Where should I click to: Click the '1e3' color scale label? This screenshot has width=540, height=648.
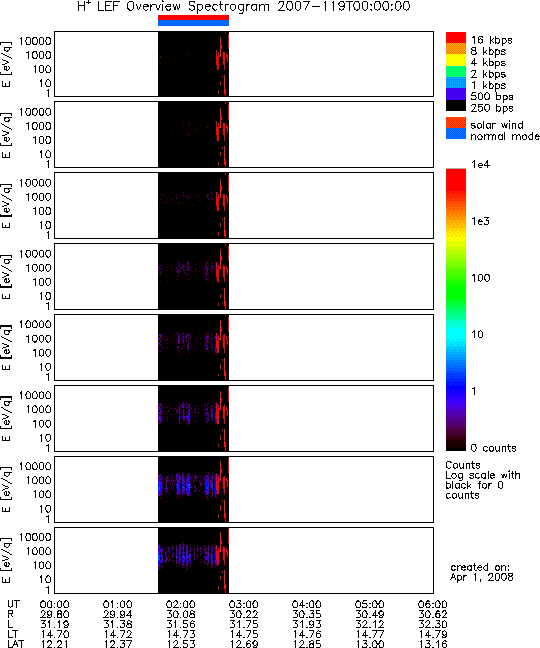click(481, 221)
